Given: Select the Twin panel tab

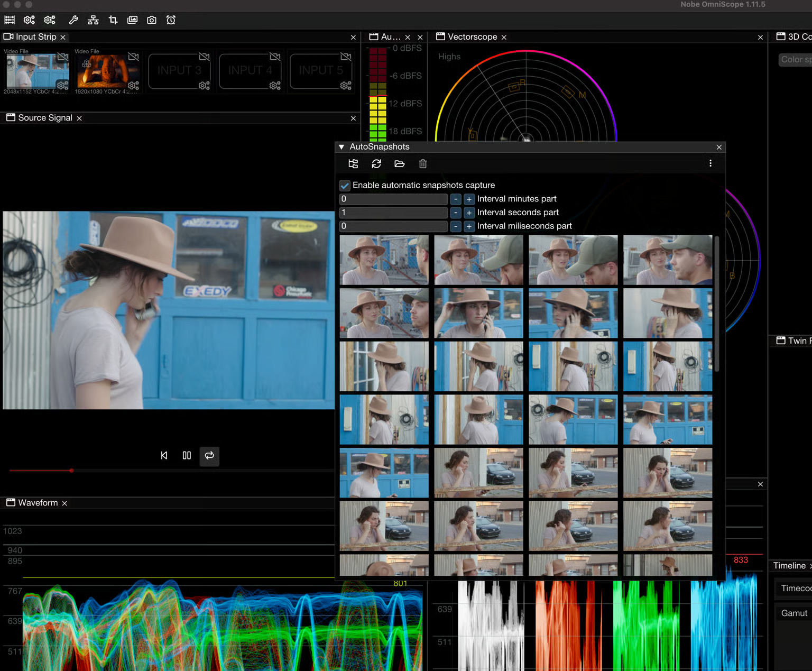Looking at the screenshot, I should 794,341.
